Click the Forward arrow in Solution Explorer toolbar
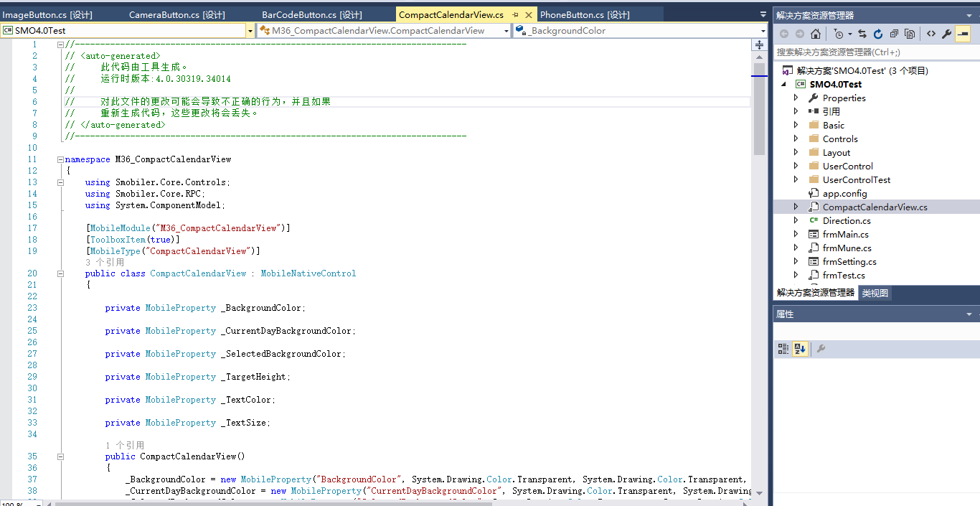 (x=800, y=34)
